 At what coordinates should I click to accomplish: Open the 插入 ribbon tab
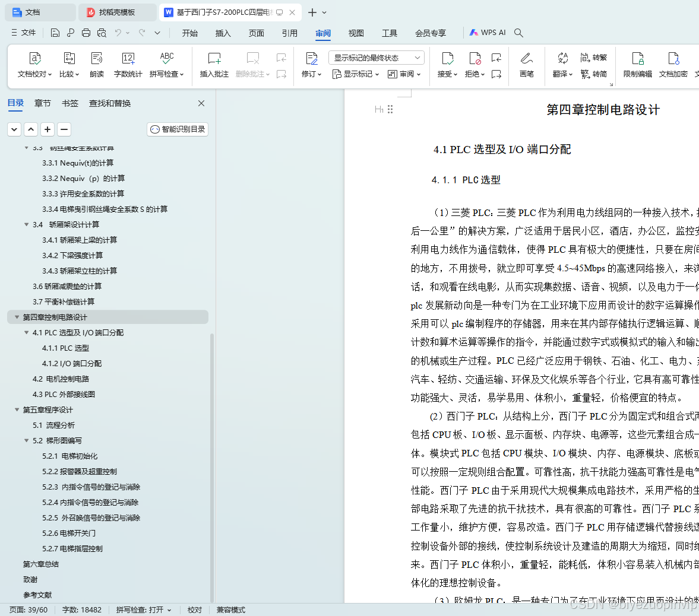coord(223,33)
